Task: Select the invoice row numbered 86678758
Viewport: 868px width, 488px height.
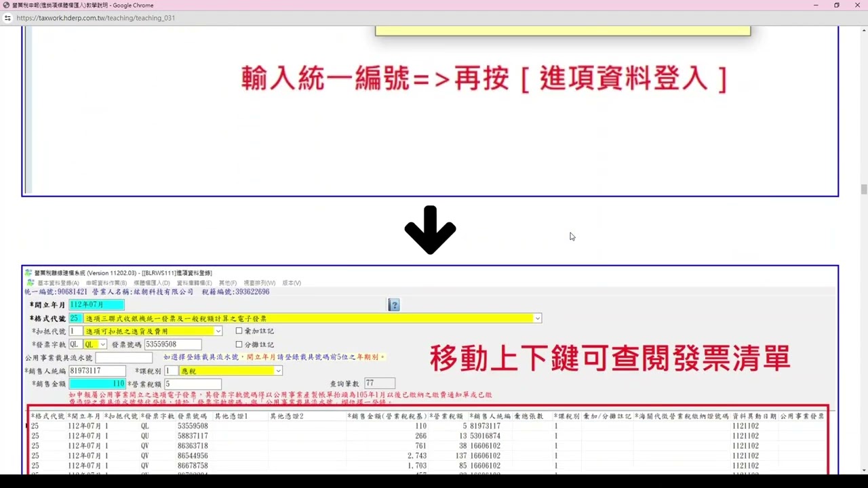Action: pos(427,466)
